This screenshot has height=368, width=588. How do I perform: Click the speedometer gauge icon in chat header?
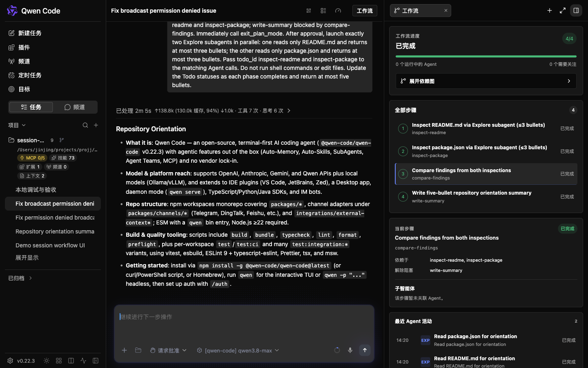tap(338, 11)
